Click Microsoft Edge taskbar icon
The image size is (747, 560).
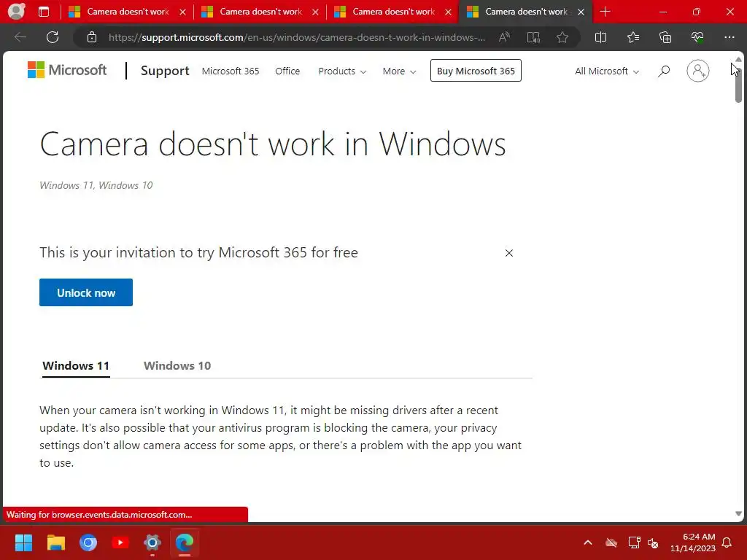185,542
